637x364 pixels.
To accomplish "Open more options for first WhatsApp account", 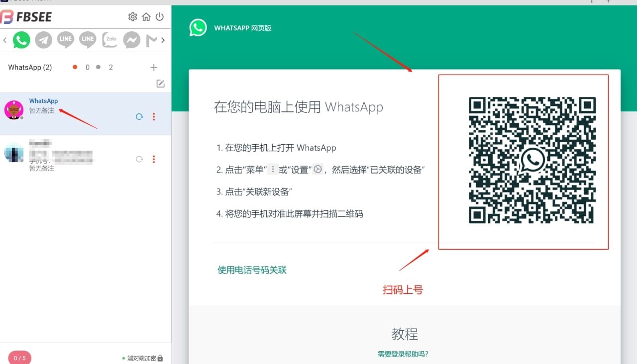I will tap(154, 117).
